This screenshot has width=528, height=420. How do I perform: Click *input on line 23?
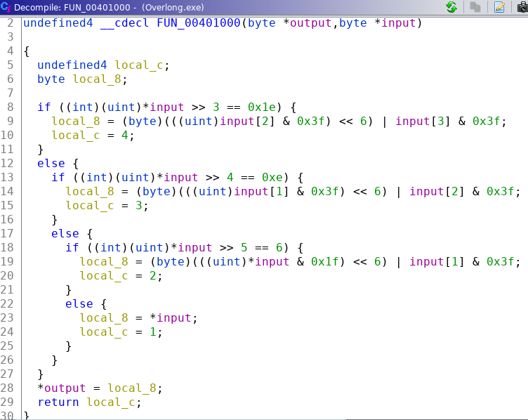(171, 318)
